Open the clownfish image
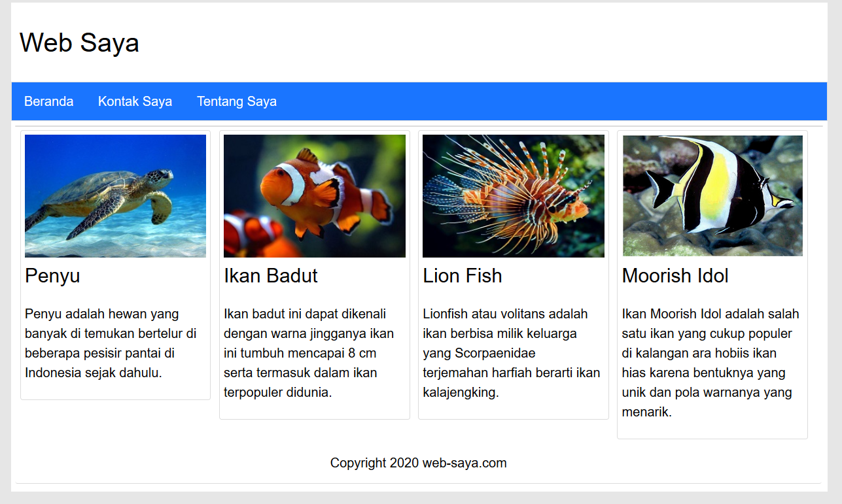Viewport: 842px width, 504px height. [314, 195]
